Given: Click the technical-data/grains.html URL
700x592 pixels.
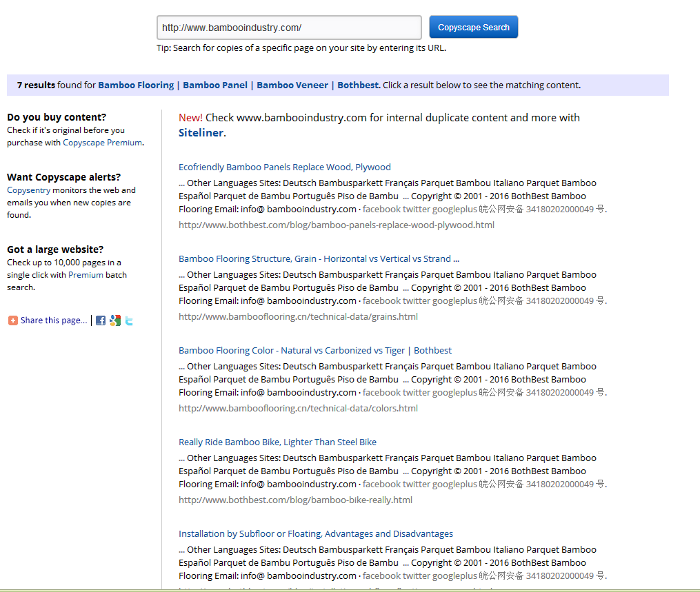Looking at the screenshot, I should (298, 317).
